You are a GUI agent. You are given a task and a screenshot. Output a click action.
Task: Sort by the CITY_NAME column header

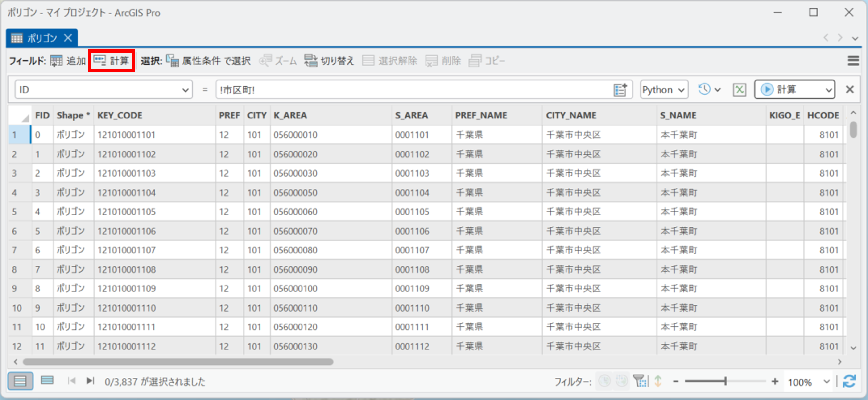point(571,115)
